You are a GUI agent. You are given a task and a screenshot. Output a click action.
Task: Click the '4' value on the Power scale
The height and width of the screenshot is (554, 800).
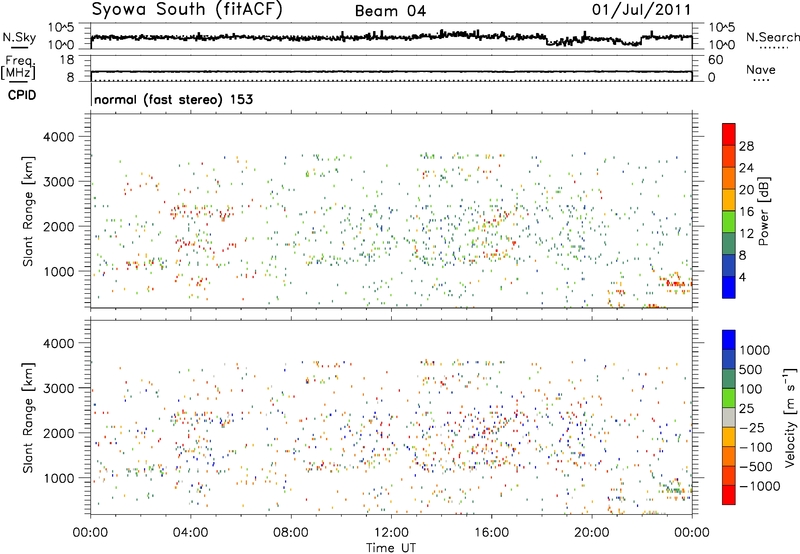pos(743,277)
